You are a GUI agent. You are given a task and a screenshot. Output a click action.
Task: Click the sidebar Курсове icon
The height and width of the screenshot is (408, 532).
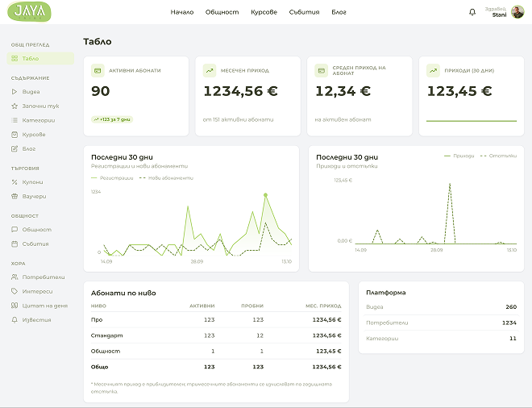(15, 135)
